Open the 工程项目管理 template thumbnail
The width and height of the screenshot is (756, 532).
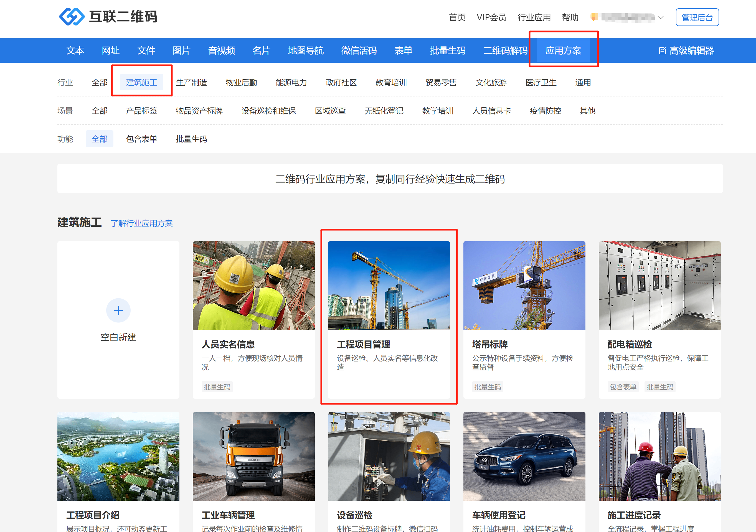coord(389,286)
